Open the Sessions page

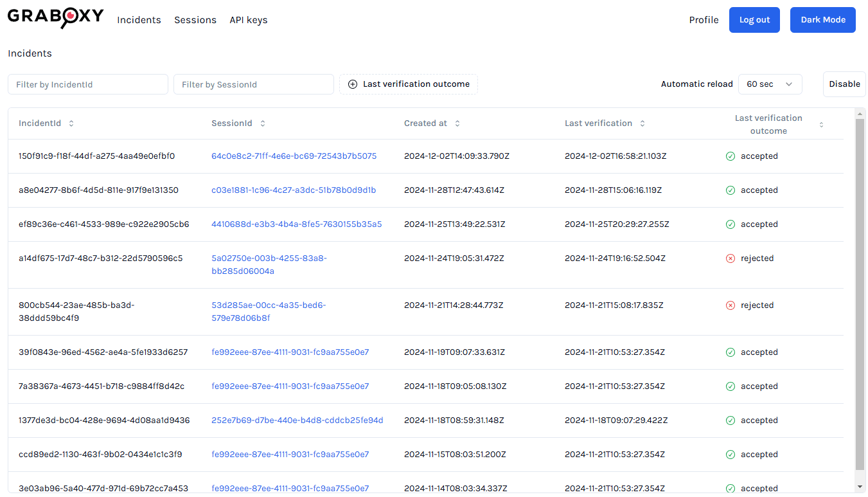pyautogui.click(x=195, y=20)
